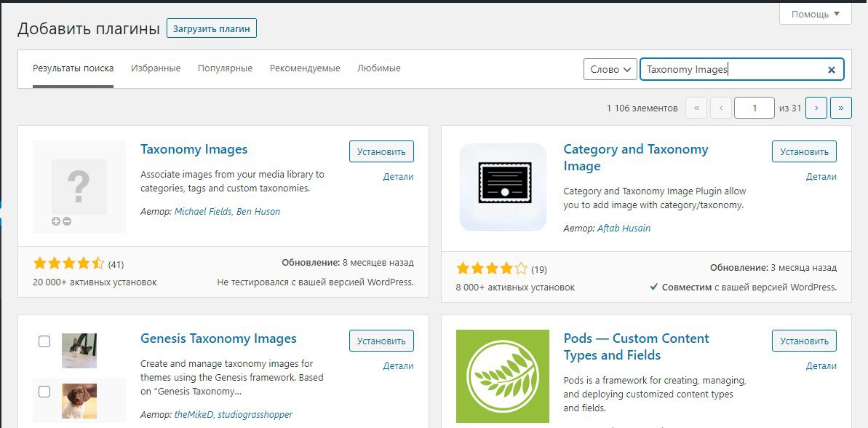Image resolution: width=868 pixels, height=428 pixels.
Task: Click the current page number field
Action: pyautogui.click(x=754, y=108)
